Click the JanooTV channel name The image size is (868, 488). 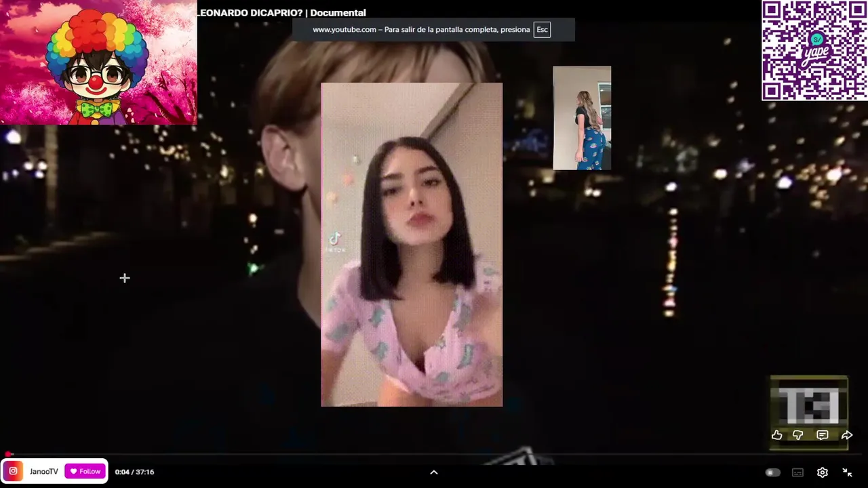click(44, 472)
